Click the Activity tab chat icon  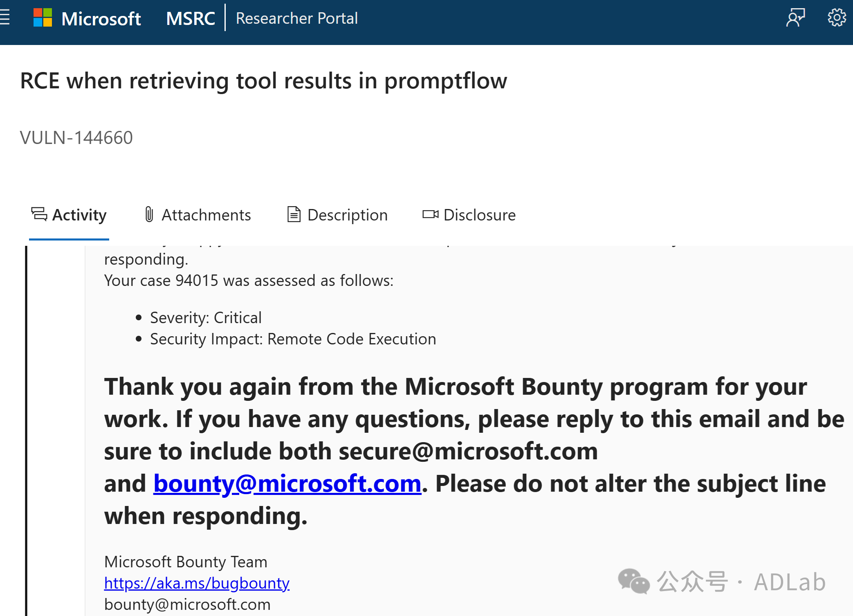pos(39,214)
